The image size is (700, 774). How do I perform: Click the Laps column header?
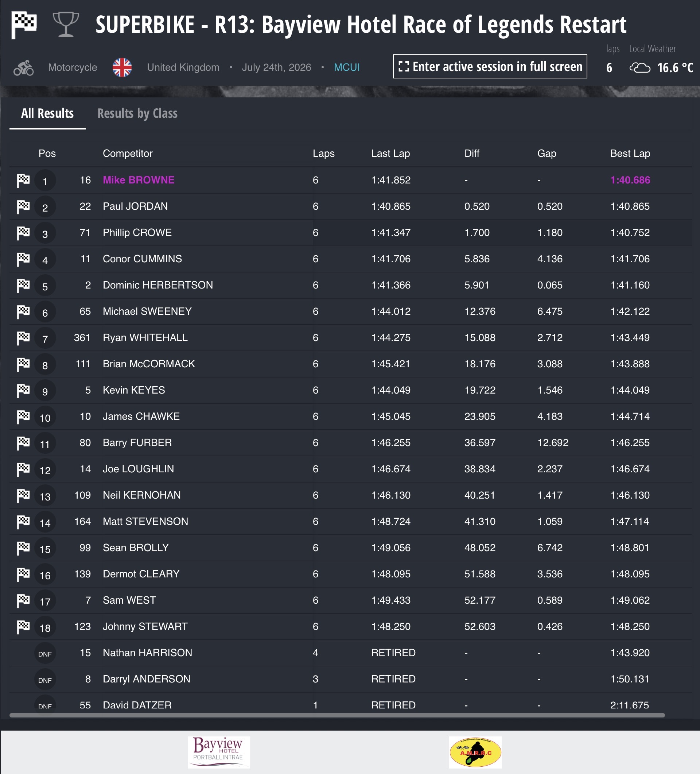tap(323, 154)
